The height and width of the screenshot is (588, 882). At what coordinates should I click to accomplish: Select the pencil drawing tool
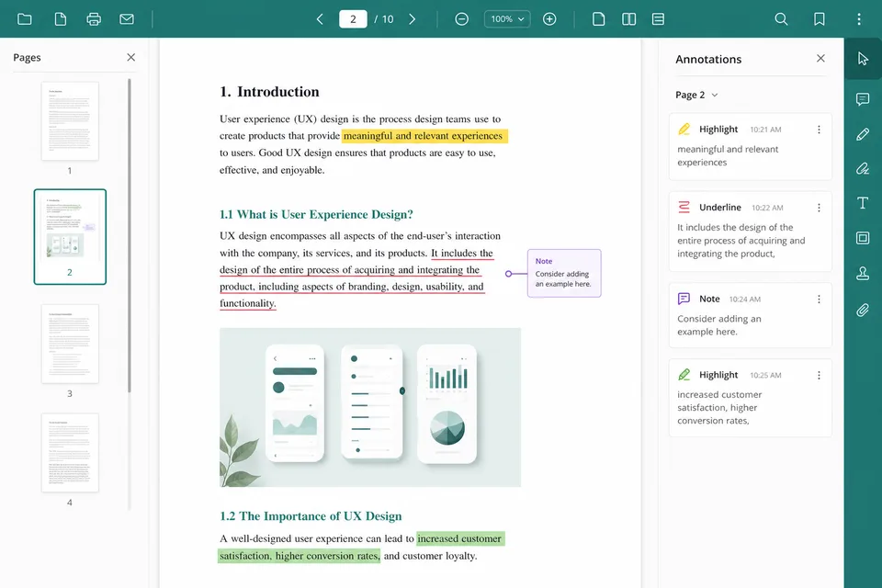(x=863, y=134)
